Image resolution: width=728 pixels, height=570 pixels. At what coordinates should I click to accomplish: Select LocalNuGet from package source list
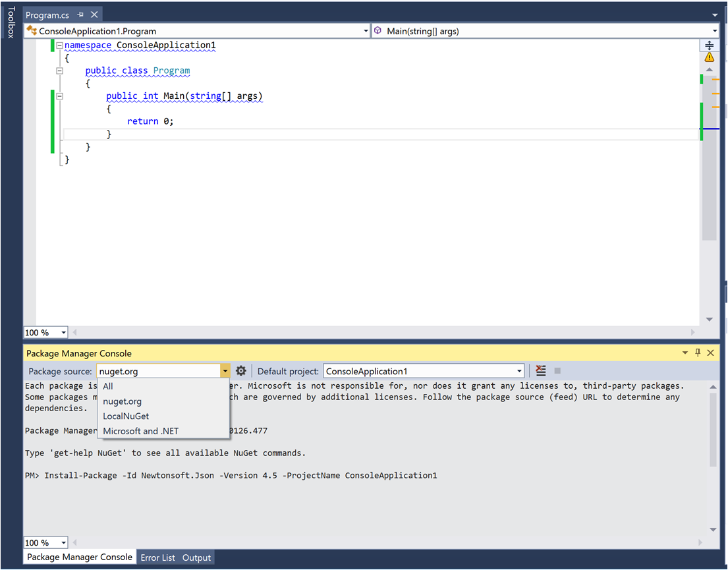126,416
